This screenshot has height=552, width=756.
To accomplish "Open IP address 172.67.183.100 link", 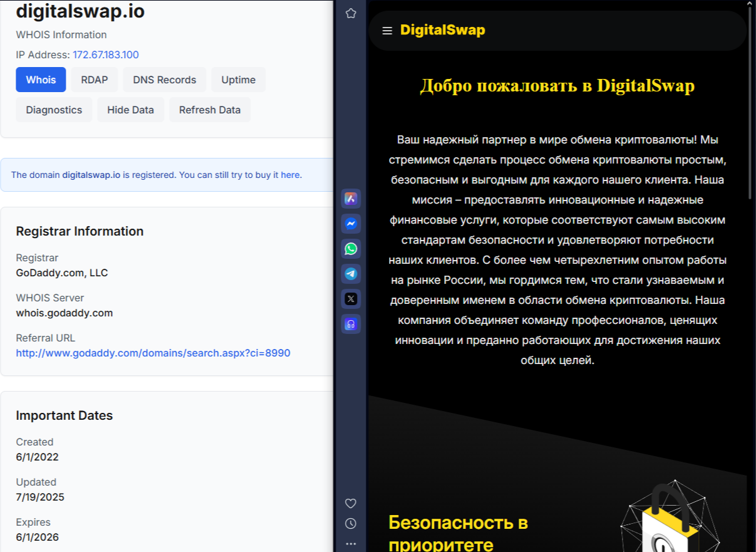I will coord(106,55).
